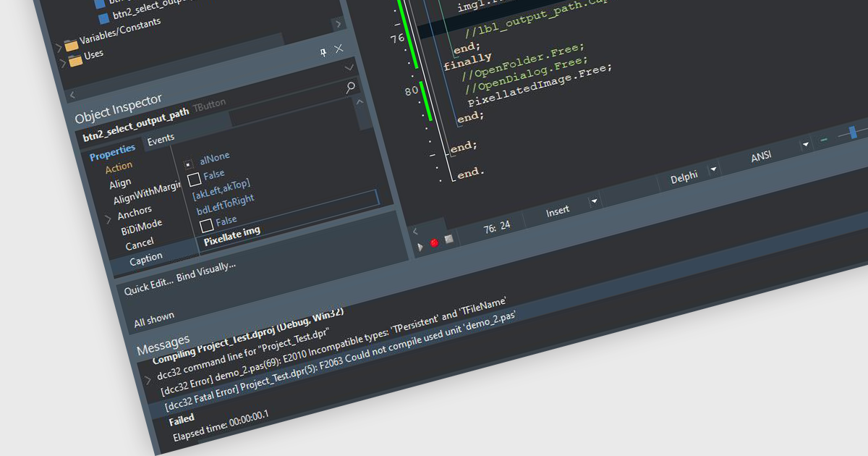
Task: Expand the Anchors property
Action: [109, 218]
